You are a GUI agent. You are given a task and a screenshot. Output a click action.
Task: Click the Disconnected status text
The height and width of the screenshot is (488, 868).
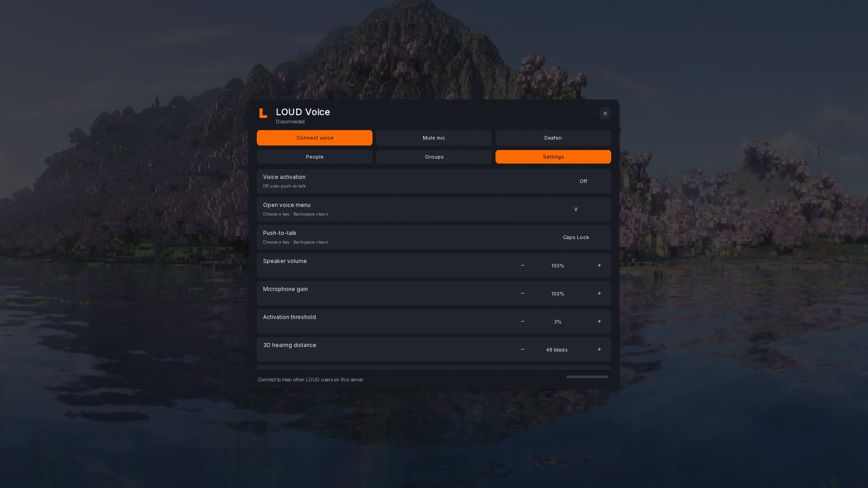point(290,122)
